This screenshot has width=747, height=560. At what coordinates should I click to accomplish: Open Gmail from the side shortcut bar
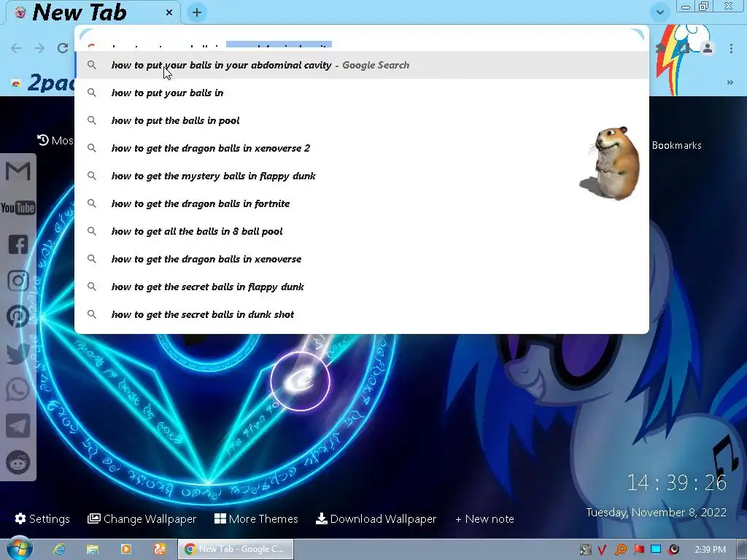18,171
